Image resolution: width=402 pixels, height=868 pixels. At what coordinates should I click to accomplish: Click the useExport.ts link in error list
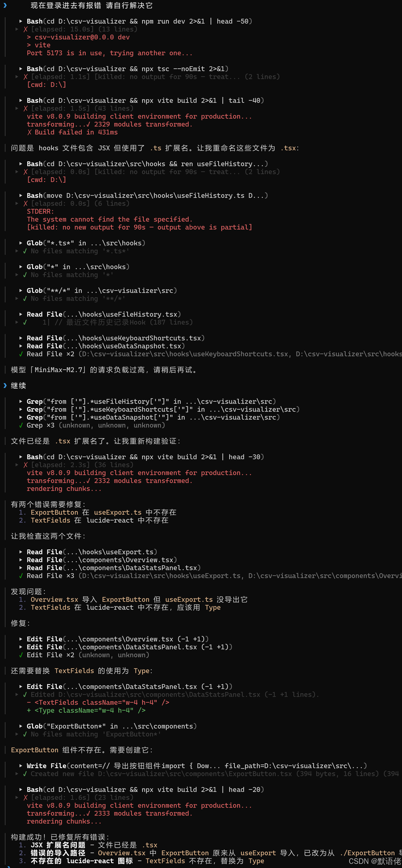(118, 512)
